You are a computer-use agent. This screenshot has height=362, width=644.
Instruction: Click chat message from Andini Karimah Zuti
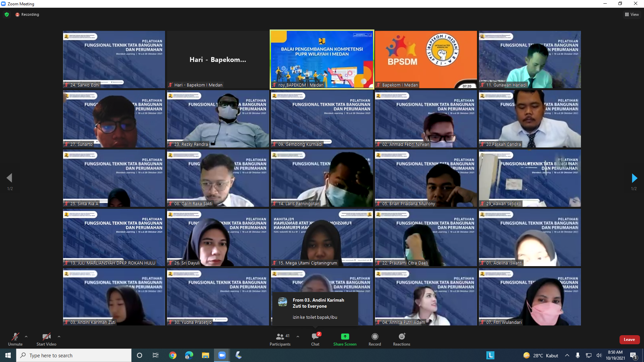pyautogui.click(x=315, y=309)
